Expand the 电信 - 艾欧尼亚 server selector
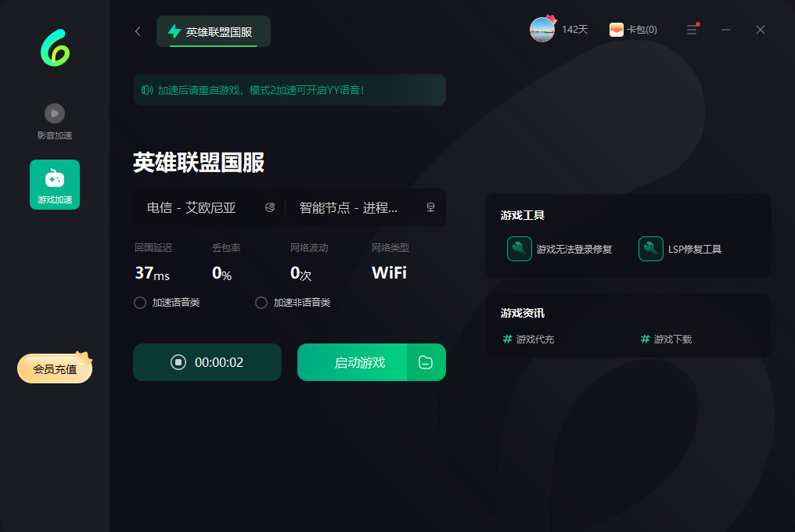 point(210,207)
